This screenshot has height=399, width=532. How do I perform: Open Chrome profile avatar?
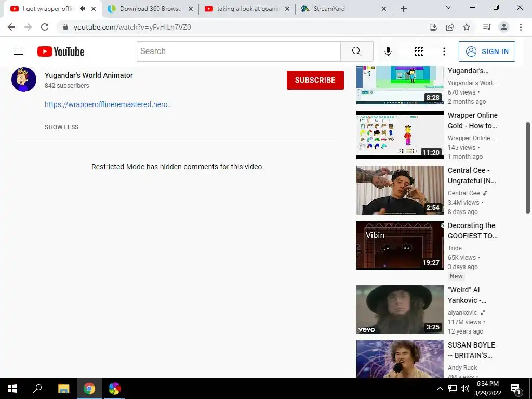tap(504, 27)
